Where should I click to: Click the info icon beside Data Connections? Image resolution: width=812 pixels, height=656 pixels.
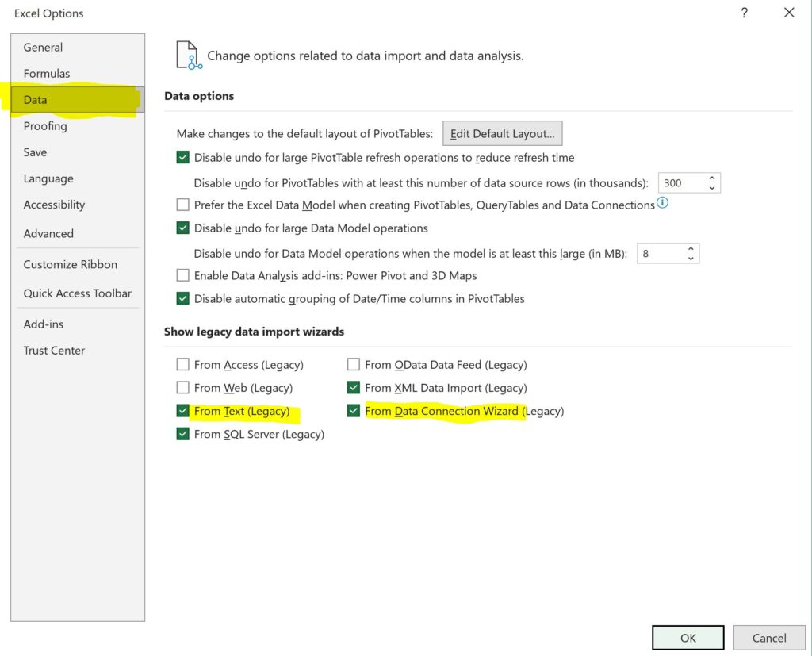click(x=662, y=202)
